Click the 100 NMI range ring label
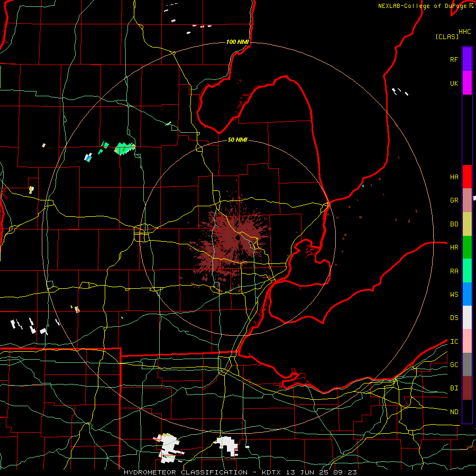The height and width of the screenshot is (476, 476). (237, 42)
